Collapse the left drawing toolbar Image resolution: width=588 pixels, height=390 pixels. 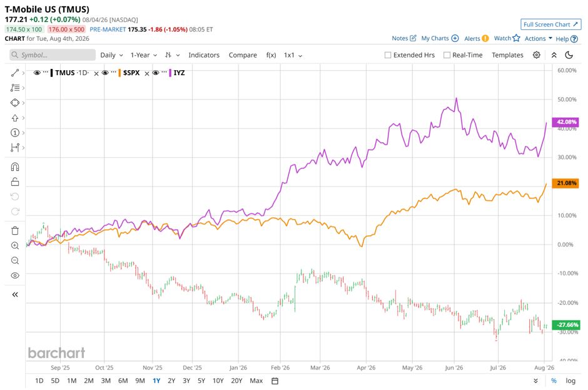[15, 295]
